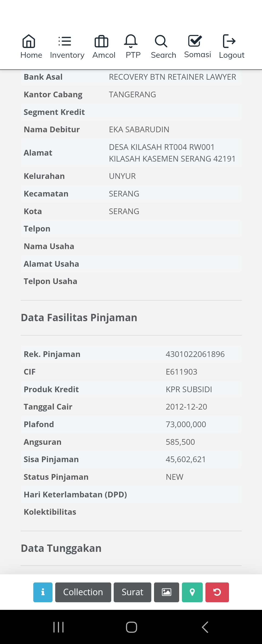Tap the Data Tunggakan section heading
The height and width of the screenshot is (644, 262).
pyautogui.click(x=61, y=548)
